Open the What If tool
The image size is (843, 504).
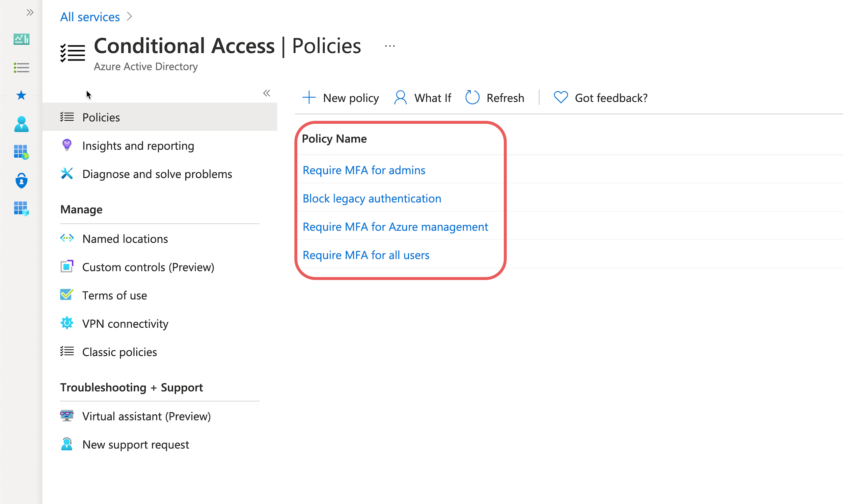(422, 98)
